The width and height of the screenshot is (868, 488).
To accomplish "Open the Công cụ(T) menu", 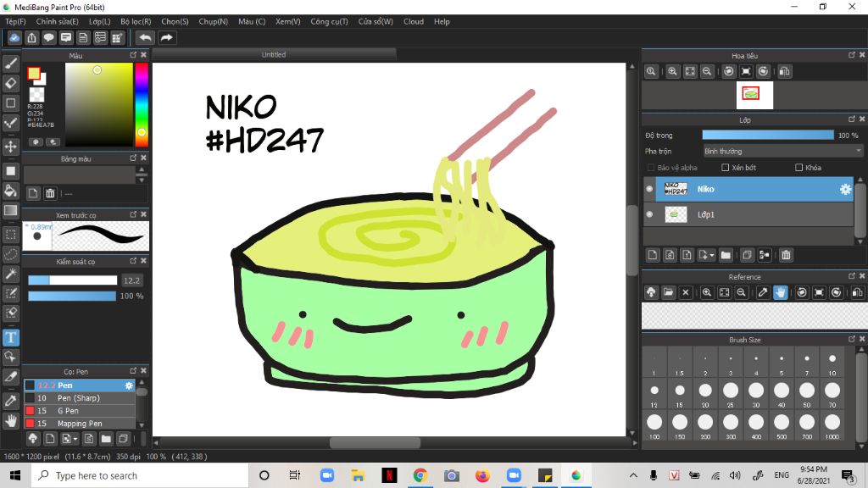I will coord(329,21).
